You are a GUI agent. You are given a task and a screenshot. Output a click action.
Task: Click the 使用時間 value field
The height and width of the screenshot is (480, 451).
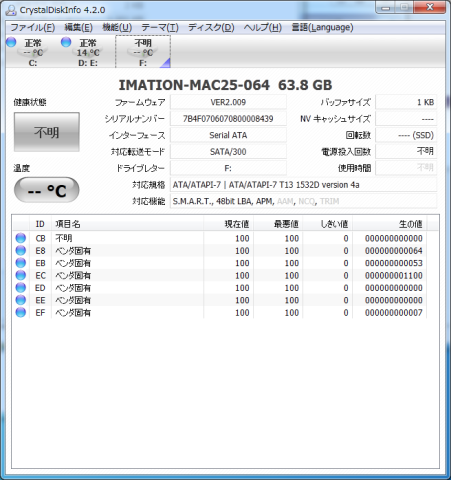[x=406, y=168]
